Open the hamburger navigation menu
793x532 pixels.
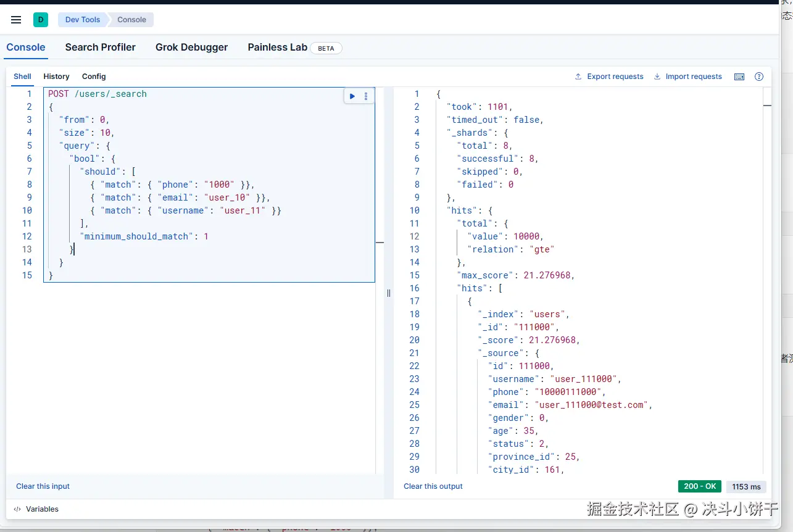tap(16, 20)
